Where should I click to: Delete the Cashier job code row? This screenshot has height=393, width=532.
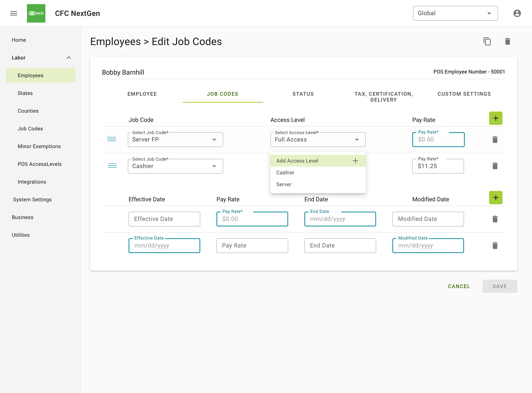pyautogui.click(x=495, y=166)
